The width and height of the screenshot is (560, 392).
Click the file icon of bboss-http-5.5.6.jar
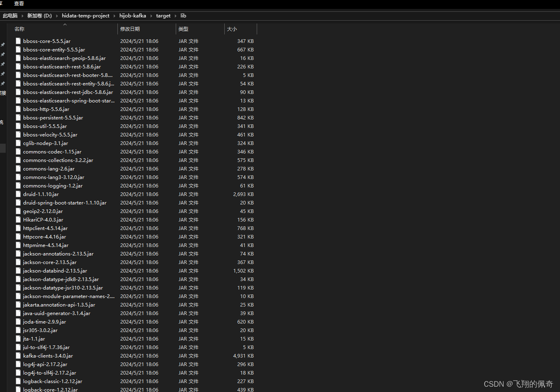(x=18, y=109)
